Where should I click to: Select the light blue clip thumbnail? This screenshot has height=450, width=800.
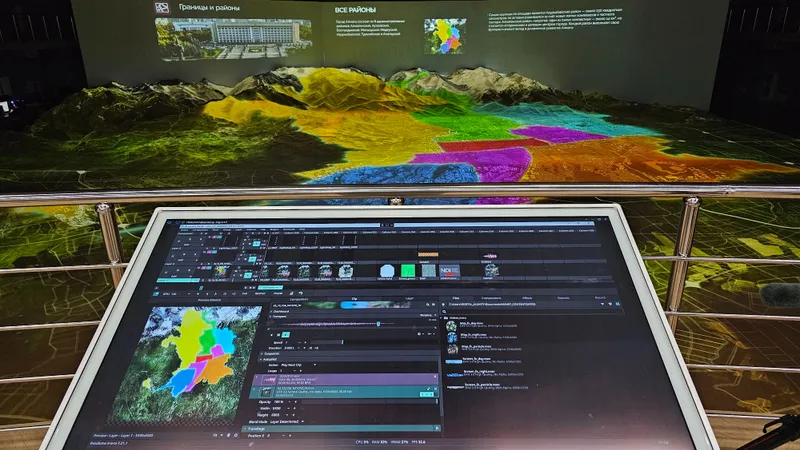click(x=387, y=270)
